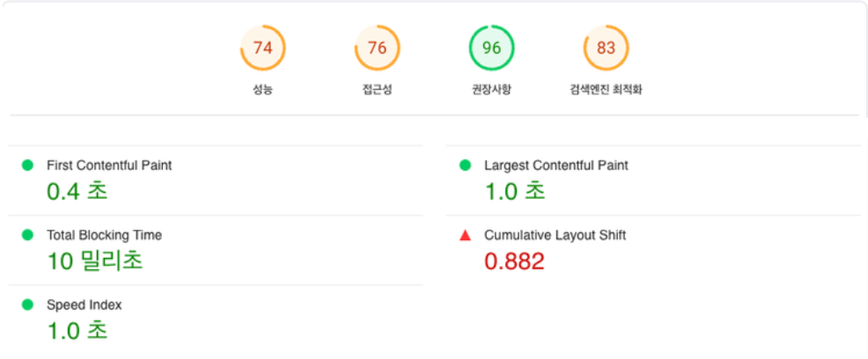Click First Contentful Paint value 0.4 초
868x359 pixels.
pos(77,191)
